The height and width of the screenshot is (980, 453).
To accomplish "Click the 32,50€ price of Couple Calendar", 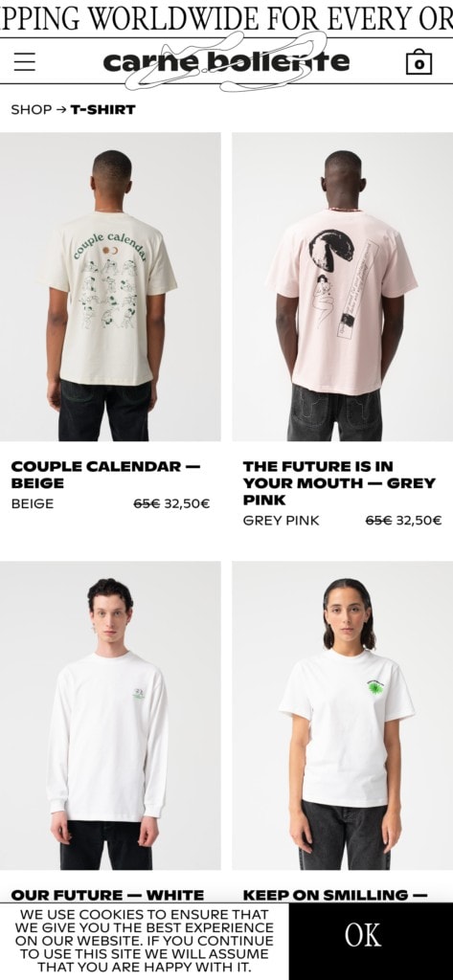I will (187, 503).
